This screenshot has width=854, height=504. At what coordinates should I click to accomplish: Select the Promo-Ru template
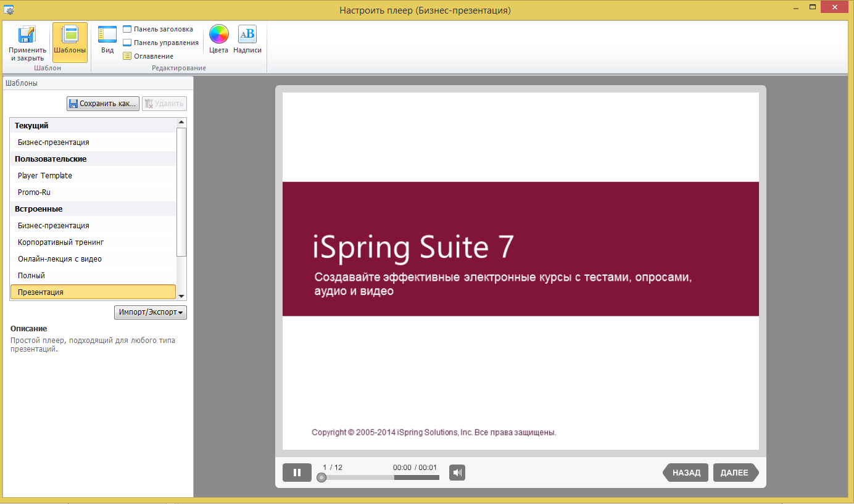pos(93,192)
